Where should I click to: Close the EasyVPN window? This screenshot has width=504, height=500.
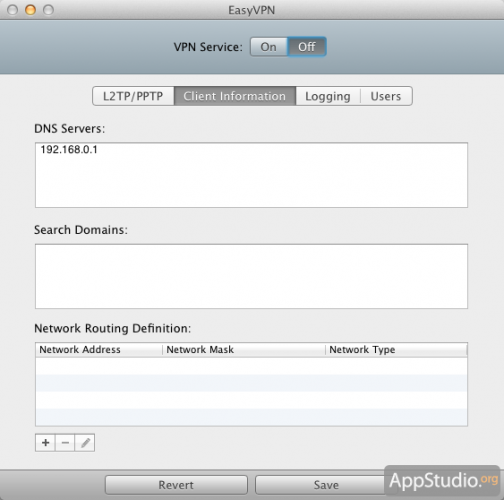click(x=13, y=10)
